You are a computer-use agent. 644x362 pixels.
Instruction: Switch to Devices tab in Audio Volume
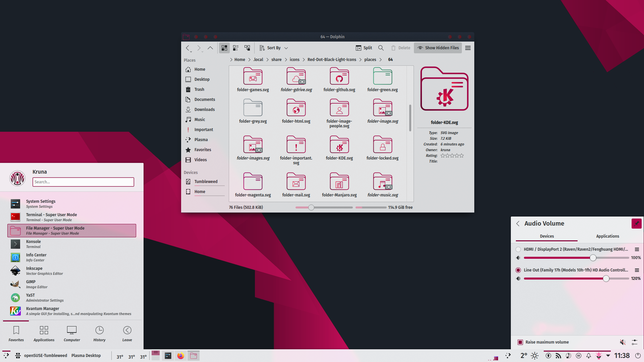(x=547, y=236)
